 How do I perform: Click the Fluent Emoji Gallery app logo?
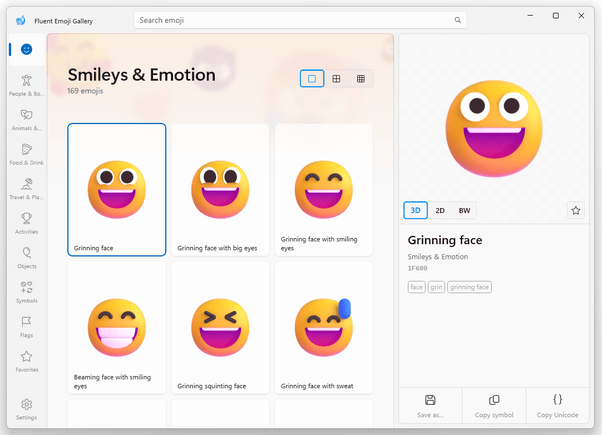(21, 20)
